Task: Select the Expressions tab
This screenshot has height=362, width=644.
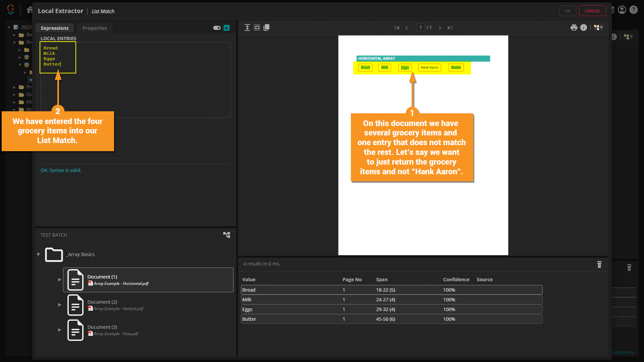Action: tap(55, 28)
